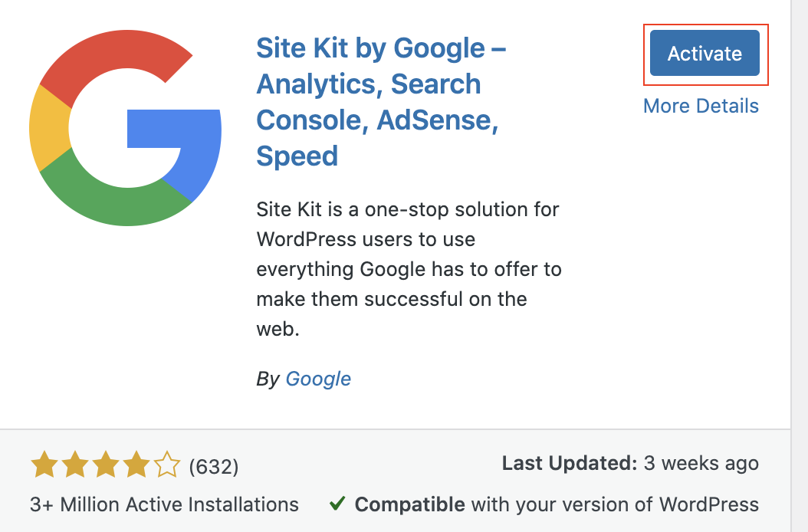The height and width of the screenshot is (532, 808).
Task: Click the first gold rating star
Action: coord(43,465)
